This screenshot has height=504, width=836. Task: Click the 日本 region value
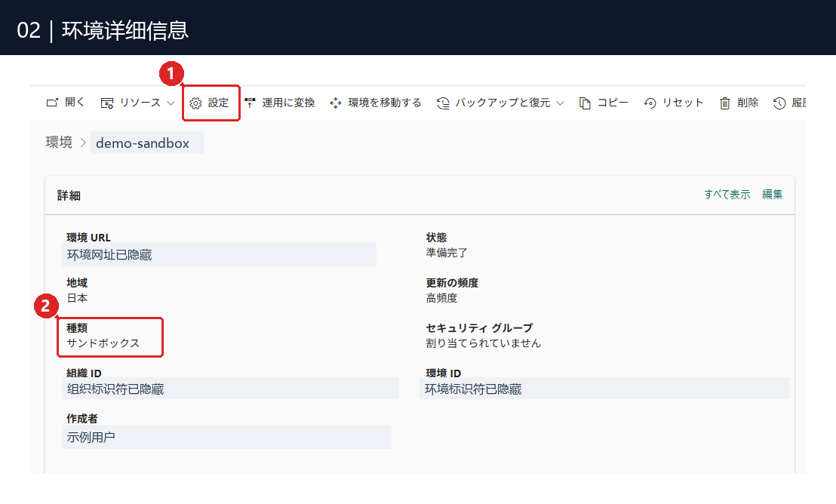pos(77,298)
